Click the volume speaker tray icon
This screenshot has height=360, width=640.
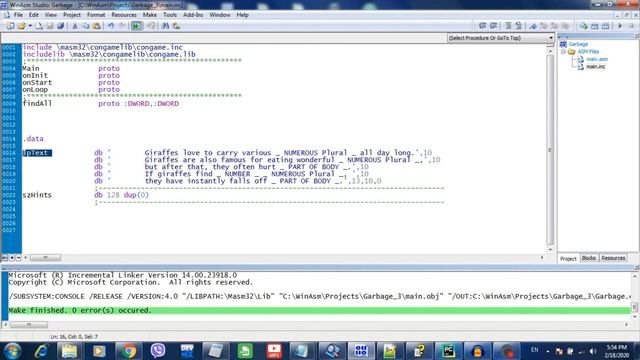pos(593,351)
